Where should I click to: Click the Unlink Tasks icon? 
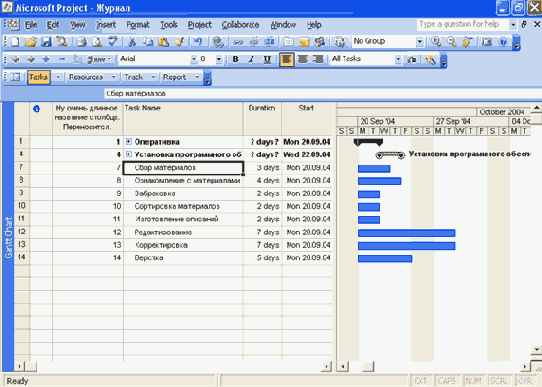point(254,42)
